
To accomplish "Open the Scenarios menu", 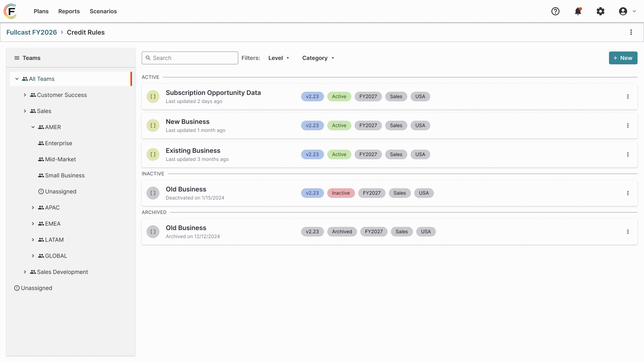I will coord(103,11).
